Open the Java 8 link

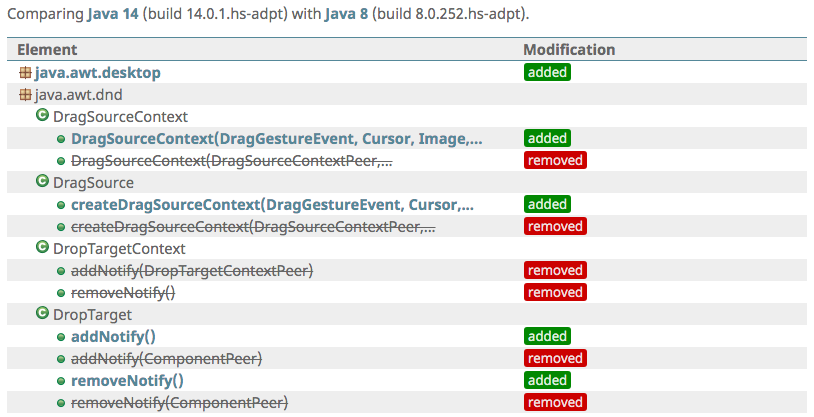coord(346,14)
